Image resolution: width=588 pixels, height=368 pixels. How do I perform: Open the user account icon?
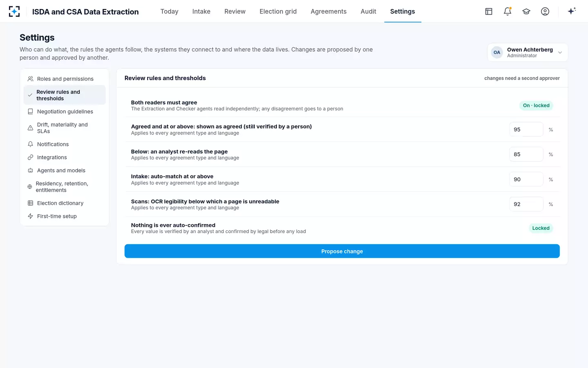click(x=545, y=11)
